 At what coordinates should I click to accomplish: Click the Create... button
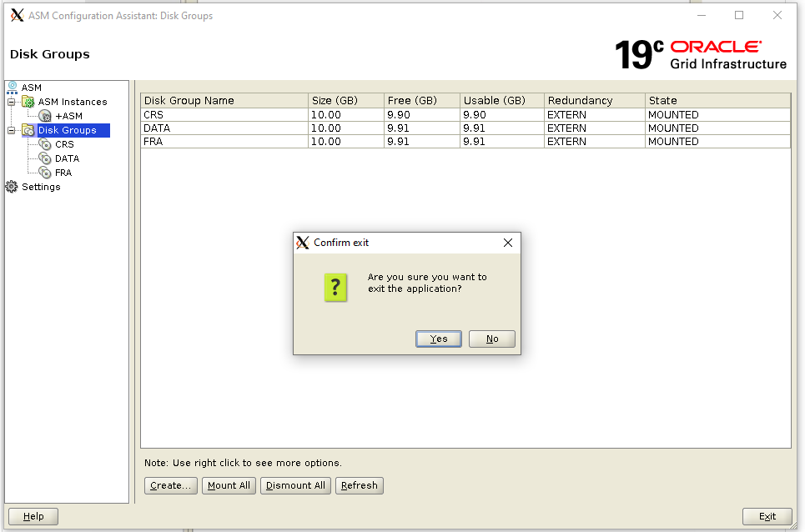pyautogui.click(x=171, y=485)
